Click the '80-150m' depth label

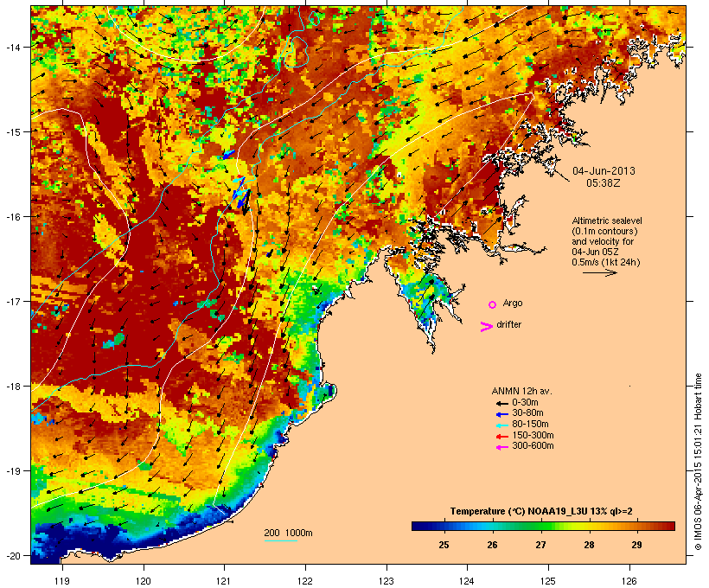pyautogui.click(x=530, y=425)
